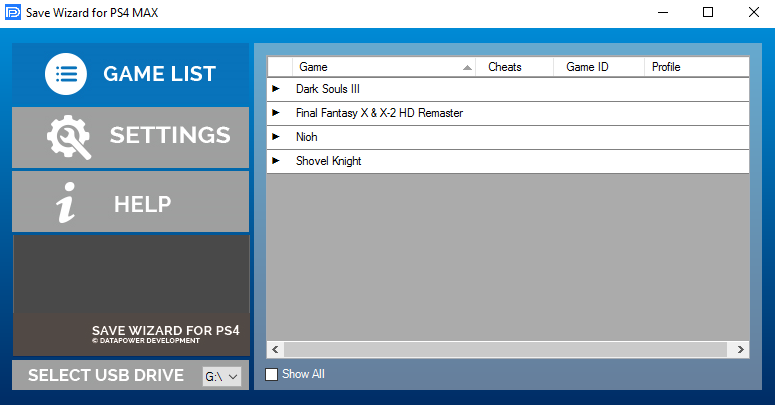The height and width of the screenshot is (405, 775).
Task: Open the Settings section
Action: pos(130,137)
